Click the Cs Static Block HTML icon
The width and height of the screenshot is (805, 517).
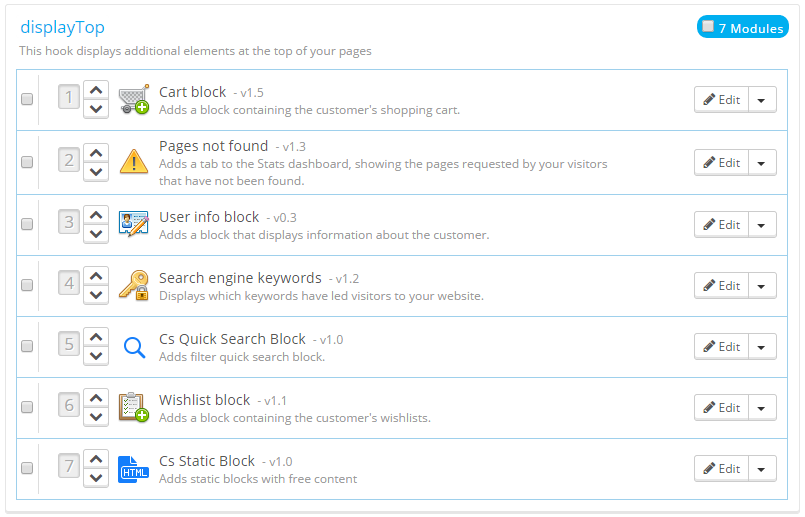(133, 468)
